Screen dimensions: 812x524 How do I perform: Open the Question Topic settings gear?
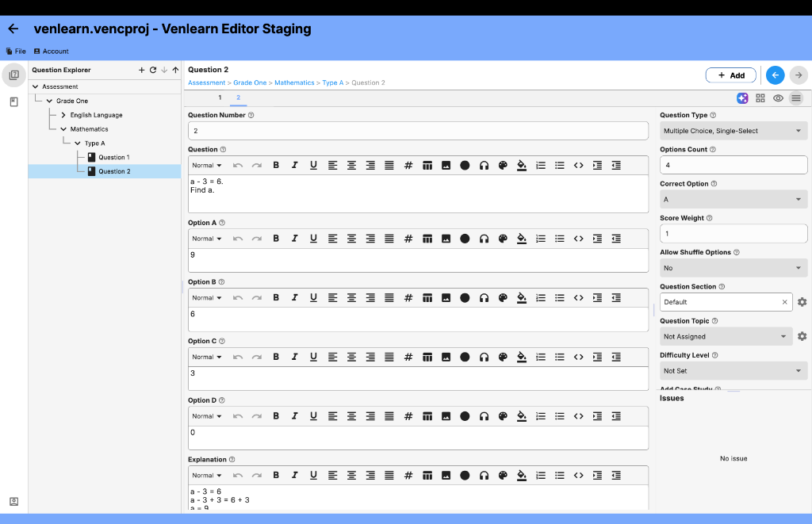tap(801, 336)
